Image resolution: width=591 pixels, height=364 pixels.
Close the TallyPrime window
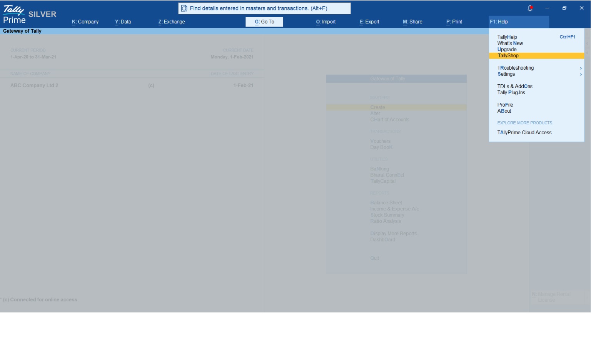[582, 8]
